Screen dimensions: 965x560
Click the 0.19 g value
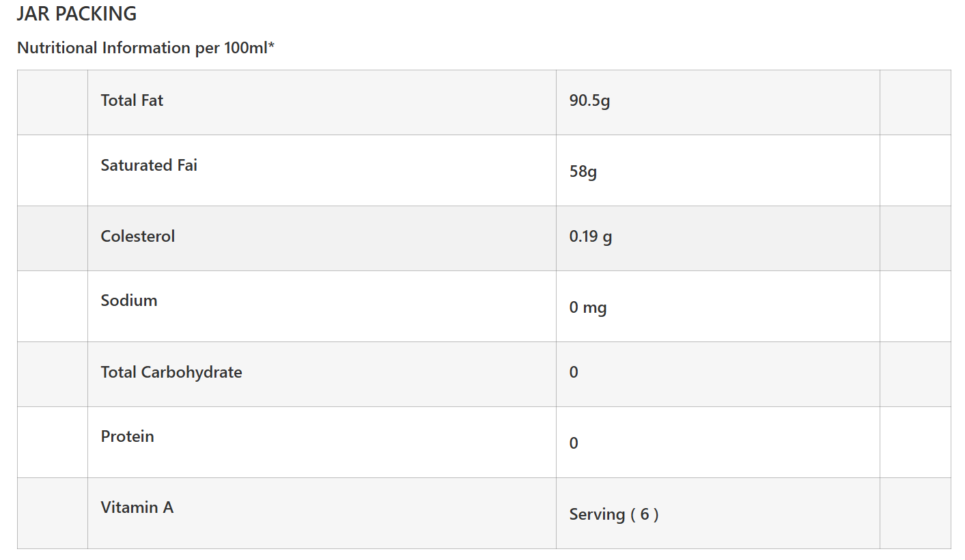click(591, 236)
